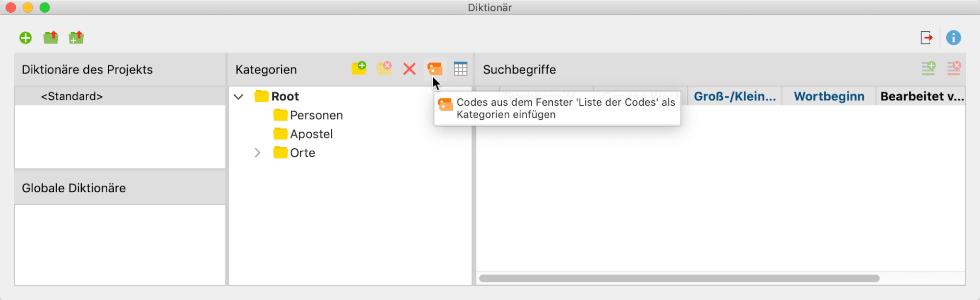Click the yellow minimize window button
This screenshot has height=300, width=980.
tap(28, 7)
